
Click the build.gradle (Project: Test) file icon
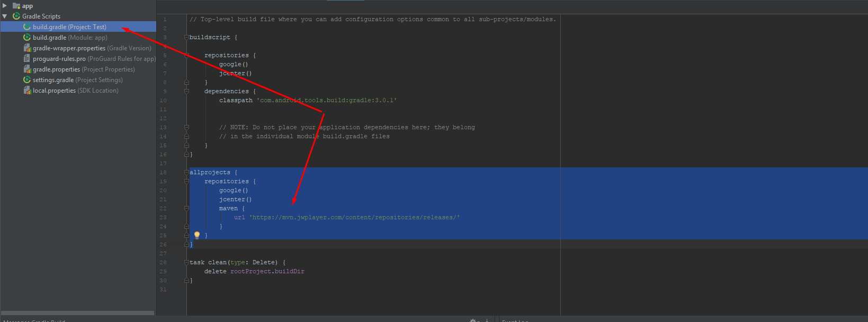pyautogui.click(x=27, y=27)
